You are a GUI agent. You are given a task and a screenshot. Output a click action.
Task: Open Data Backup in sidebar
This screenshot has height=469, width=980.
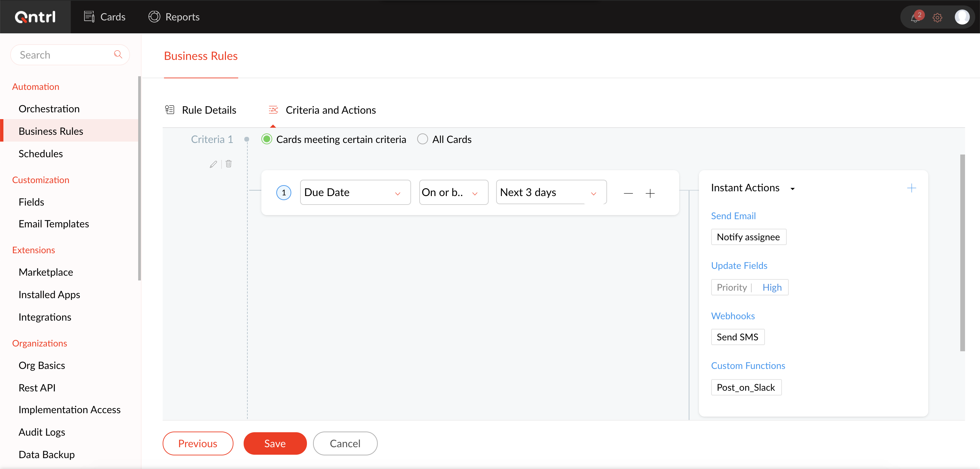click(47, 454)
